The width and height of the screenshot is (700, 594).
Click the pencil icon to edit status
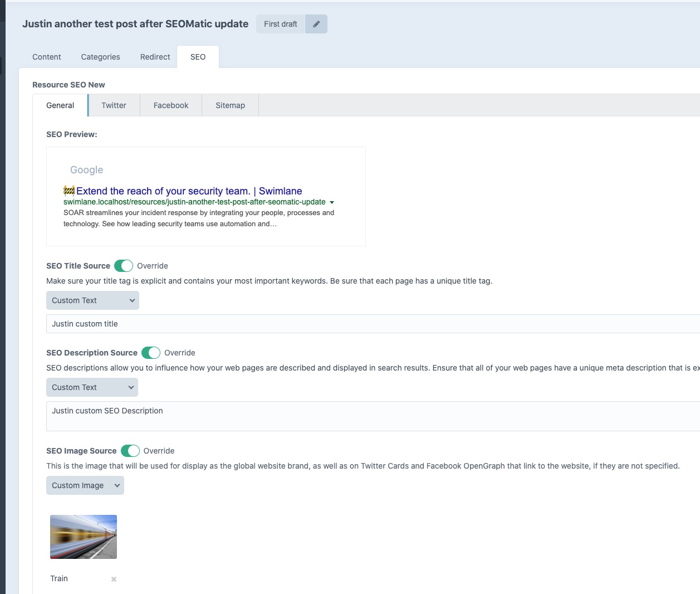tap(316, 24)
